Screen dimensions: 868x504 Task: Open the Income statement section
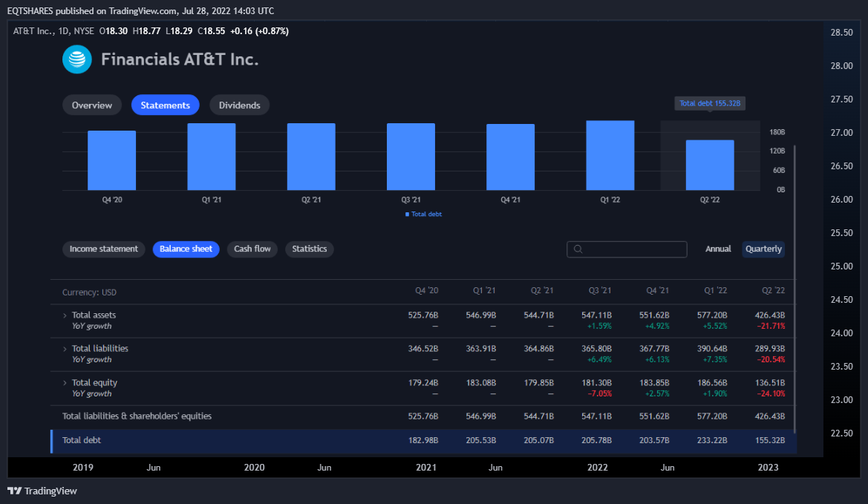coord(103,249)
